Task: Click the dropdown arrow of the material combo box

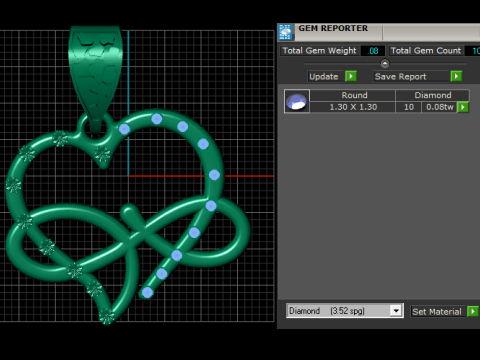Action: (x=396, y=311)
